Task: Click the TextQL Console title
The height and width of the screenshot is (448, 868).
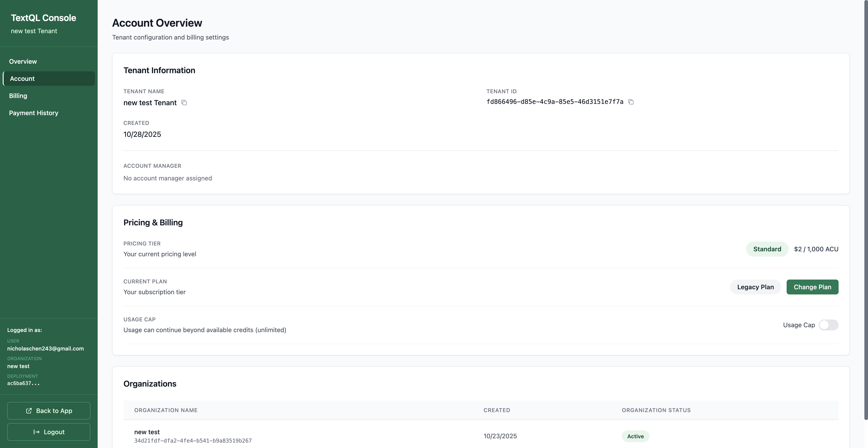Action: point(43,18)
